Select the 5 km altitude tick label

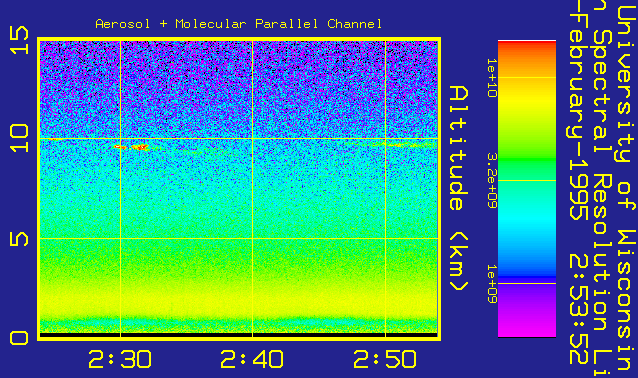click(x=20, y=239)
